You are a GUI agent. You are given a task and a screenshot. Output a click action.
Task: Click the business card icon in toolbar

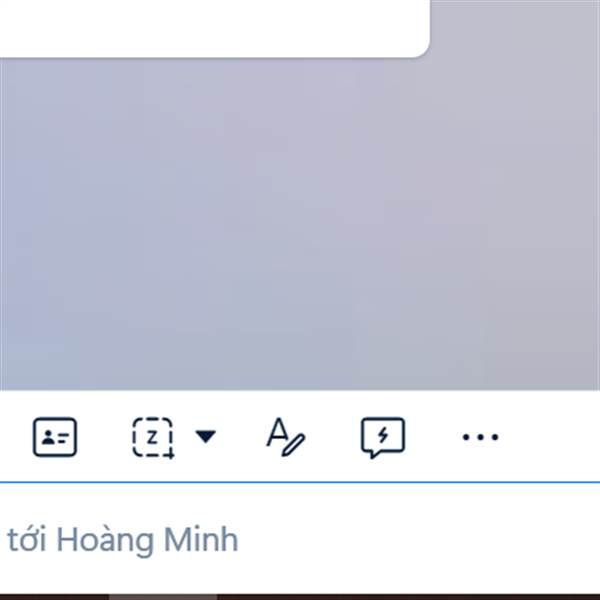point(55,437)
